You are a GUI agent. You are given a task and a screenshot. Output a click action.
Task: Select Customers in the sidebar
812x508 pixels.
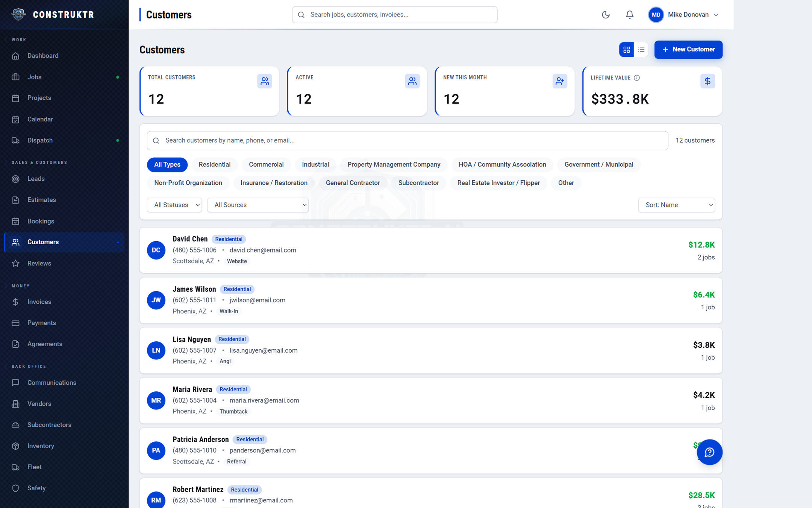(64, 242)
